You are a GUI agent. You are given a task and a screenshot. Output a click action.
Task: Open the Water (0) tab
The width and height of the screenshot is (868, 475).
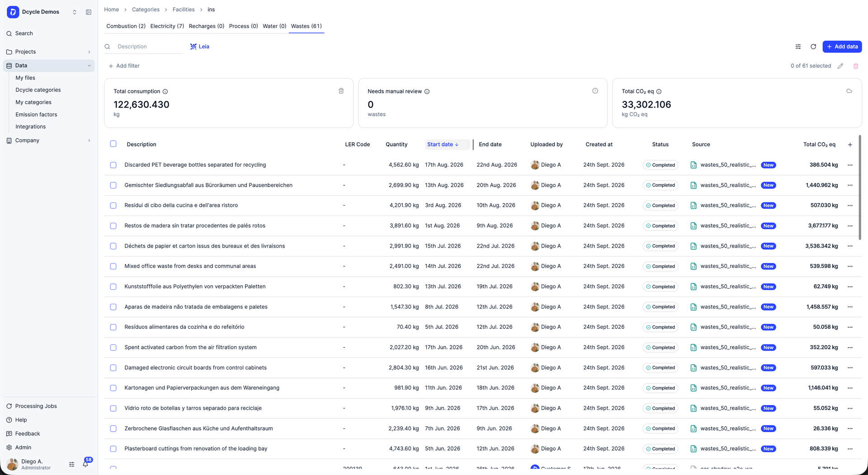tap(274, 26)
